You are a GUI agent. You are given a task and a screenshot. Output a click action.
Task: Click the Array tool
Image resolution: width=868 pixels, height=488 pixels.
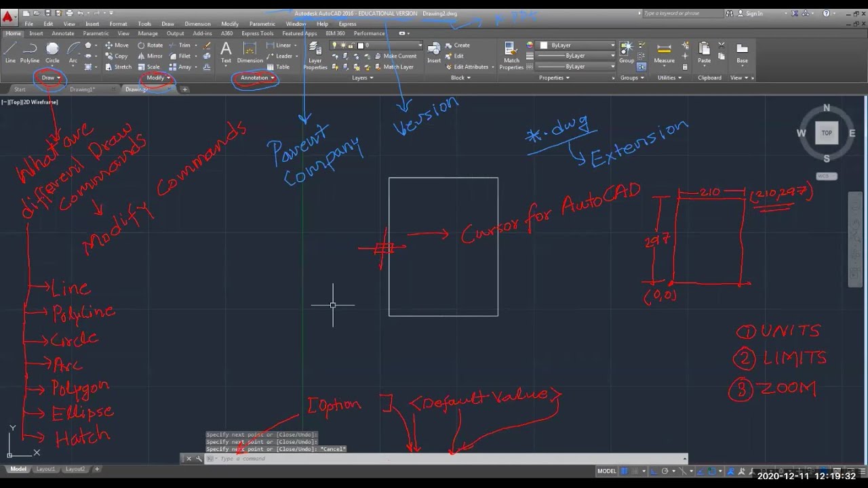[x=180, y=67]
